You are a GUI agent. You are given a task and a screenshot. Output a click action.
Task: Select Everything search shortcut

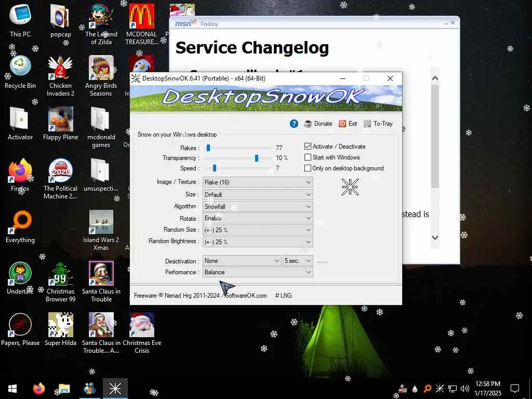pos(20,227)
